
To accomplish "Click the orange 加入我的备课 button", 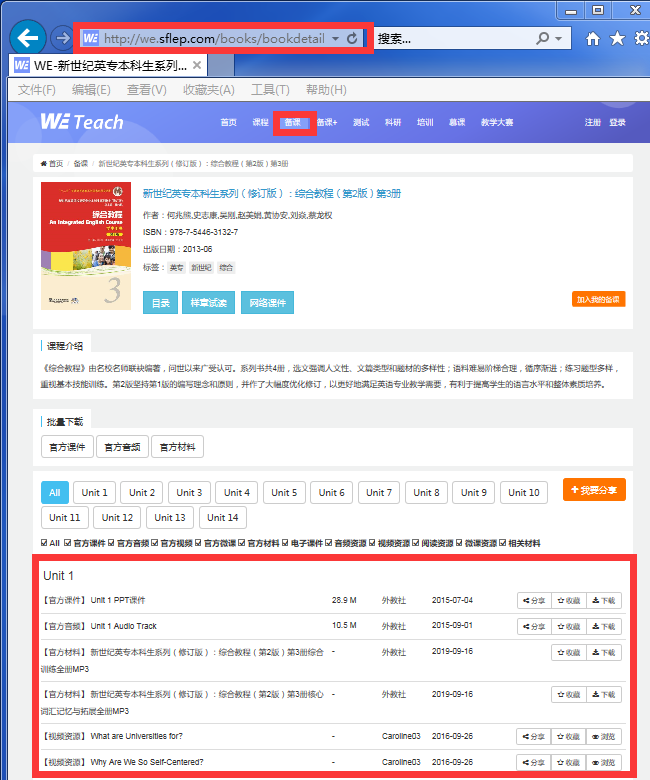I will 598,299.
